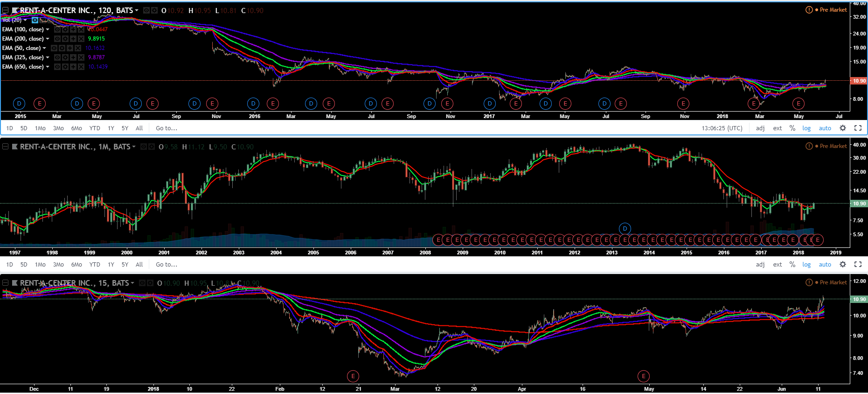Click plus icon on EMA (650, close) row
The height and width of the screenshot is (394, 868).
point(73,67)
